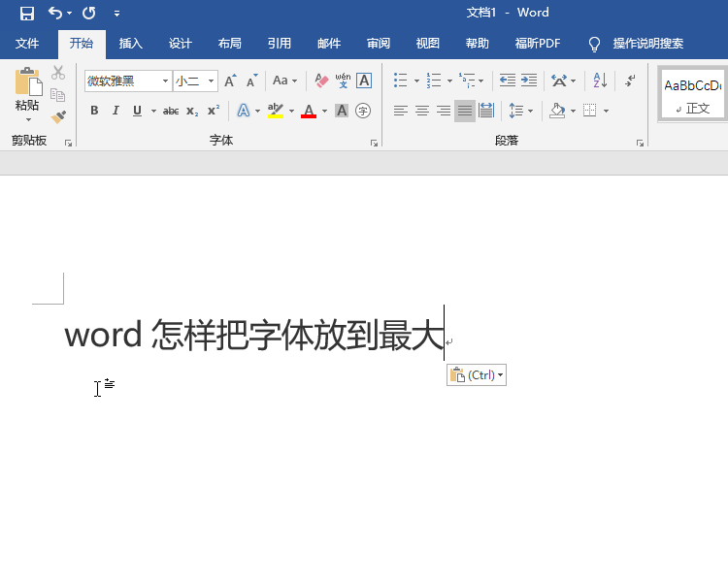Sort text with the A-Z icon

click(600, 81)
